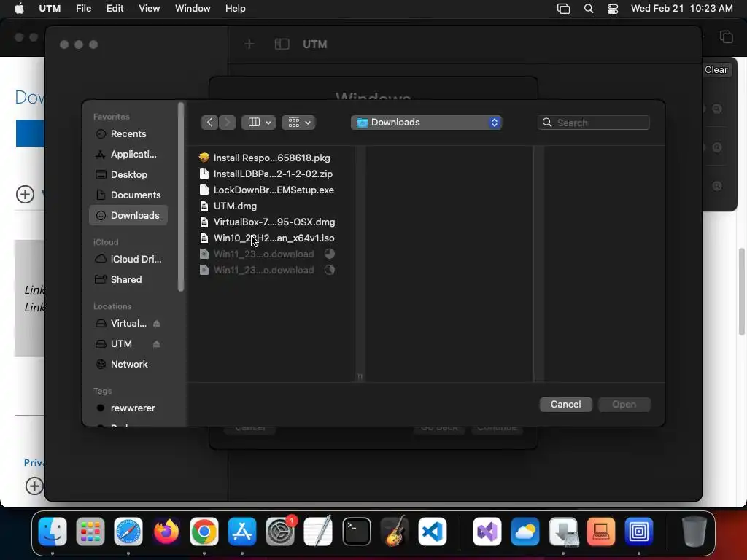Open Firefox from the Dock

click(166, 532)
